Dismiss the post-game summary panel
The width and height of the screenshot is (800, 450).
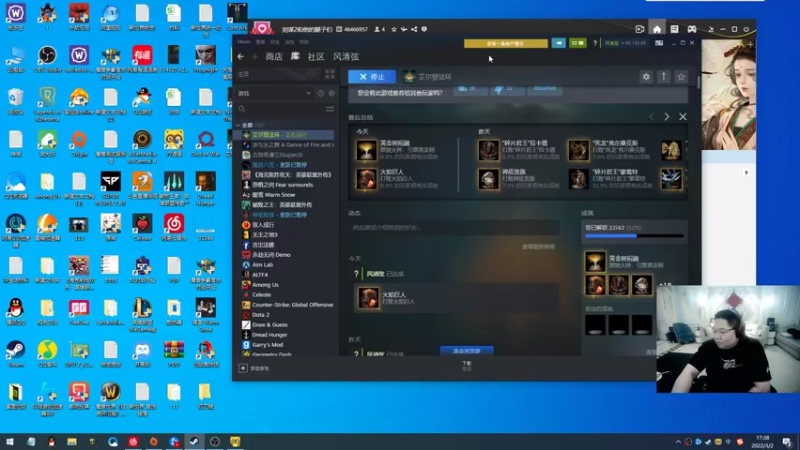683,117
